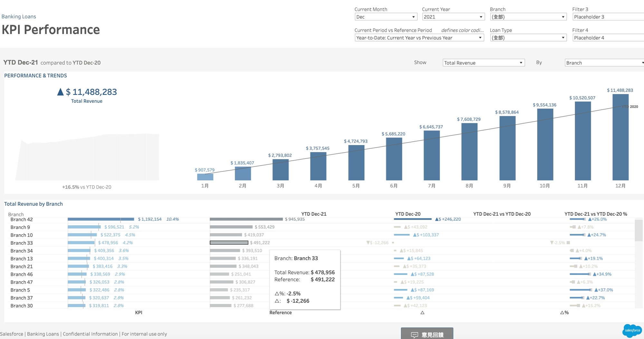Viewport: 644px width, 339px height.
Task: Click the Banking Loans breadcrumb link
Action: pyautogui.click(x=19, y=17)
